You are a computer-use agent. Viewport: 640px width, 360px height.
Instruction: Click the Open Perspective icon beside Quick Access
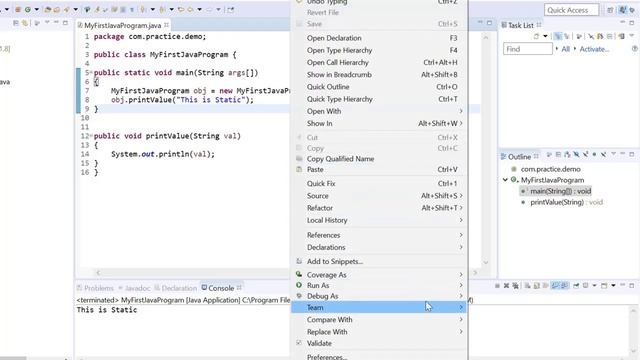610,10
